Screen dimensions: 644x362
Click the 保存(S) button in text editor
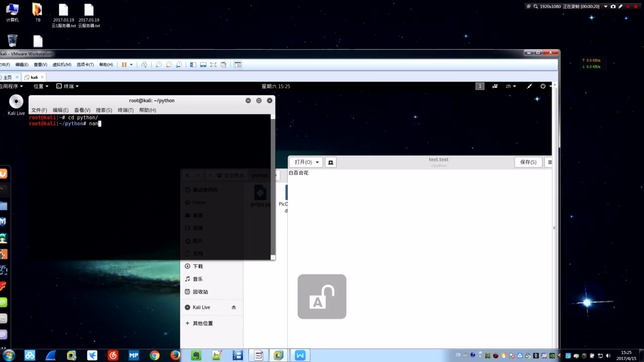pyautogui.click(x=528, y=162)
